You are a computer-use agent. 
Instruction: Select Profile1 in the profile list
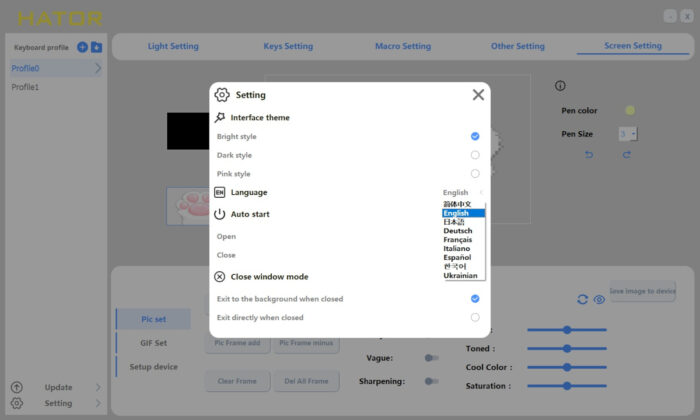point(25,87)
